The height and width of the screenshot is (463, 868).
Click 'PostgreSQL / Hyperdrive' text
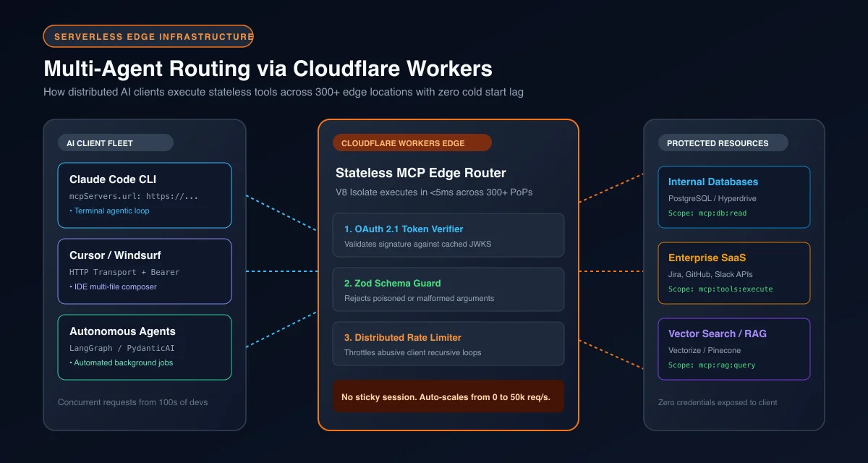point(712,198)
